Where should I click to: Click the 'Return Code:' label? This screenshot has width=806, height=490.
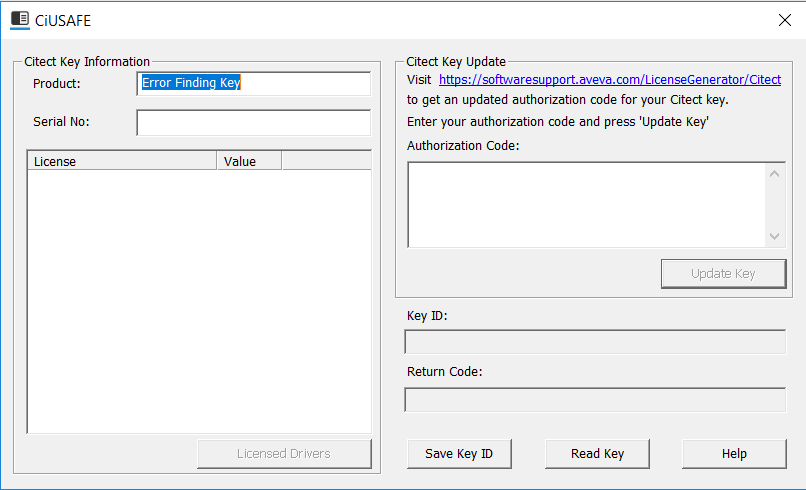pos(445,371)
